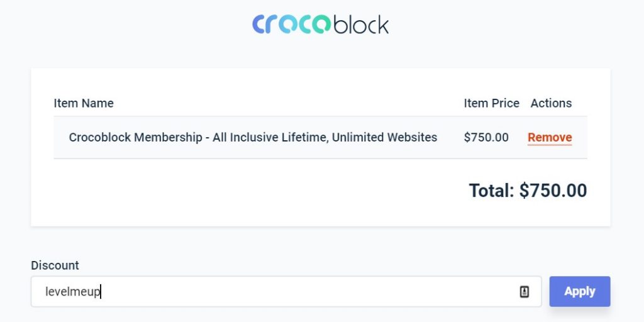Click the gradient 'croco' part of logo
Viewport: 644px width, 322px height.
(x=291, y=25)
